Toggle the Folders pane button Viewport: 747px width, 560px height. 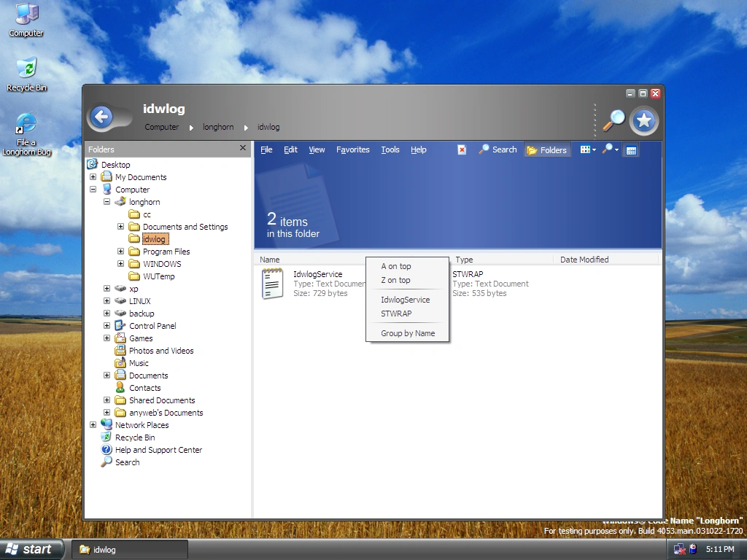click(547, 150)
